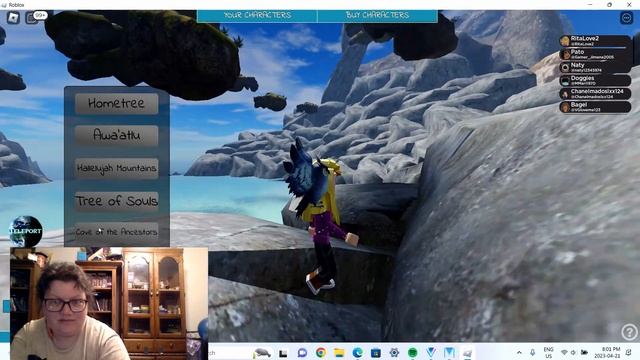Teleport to Cove of the Ancestors

[x=117, y=232]
